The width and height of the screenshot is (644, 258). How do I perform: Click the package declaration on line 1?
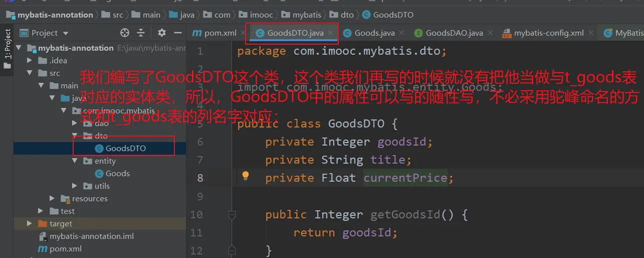point(342,51)
